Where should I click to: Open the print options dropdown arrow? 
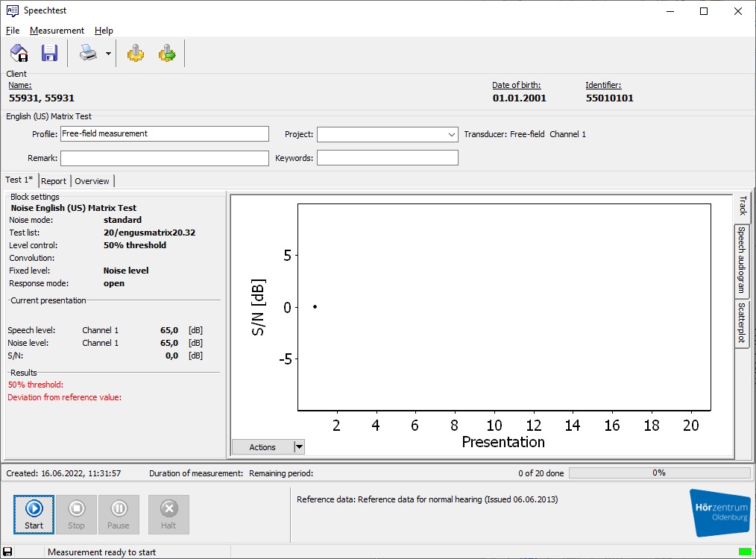pyautogui.click(x=108, y=54)
